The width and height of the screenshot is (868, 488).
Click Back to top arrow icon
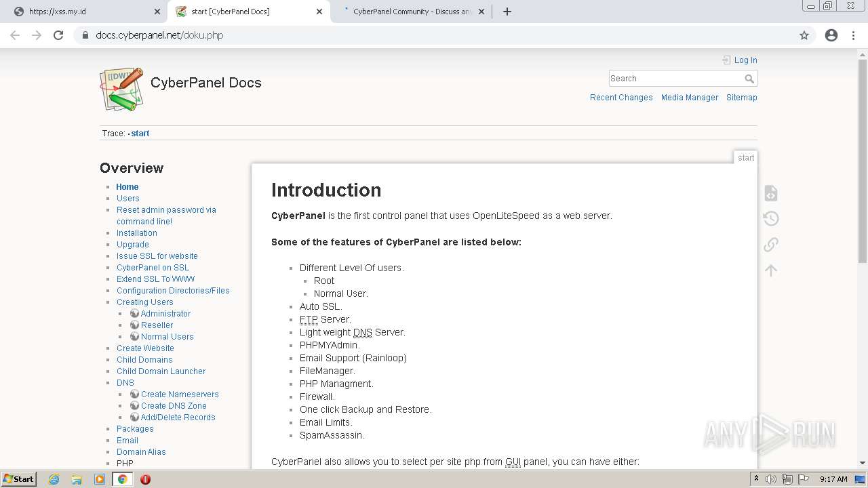(x=770, y=270)
